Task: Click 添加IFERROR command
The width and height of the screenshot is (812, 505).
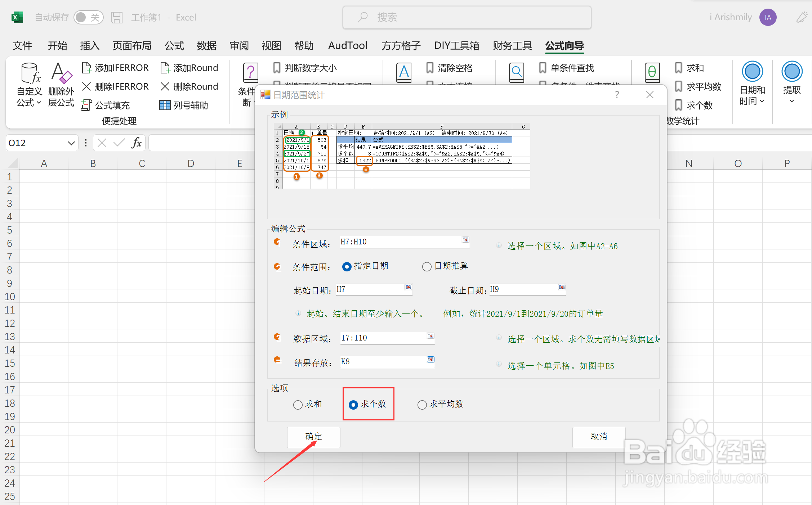Action: [115, 68]
